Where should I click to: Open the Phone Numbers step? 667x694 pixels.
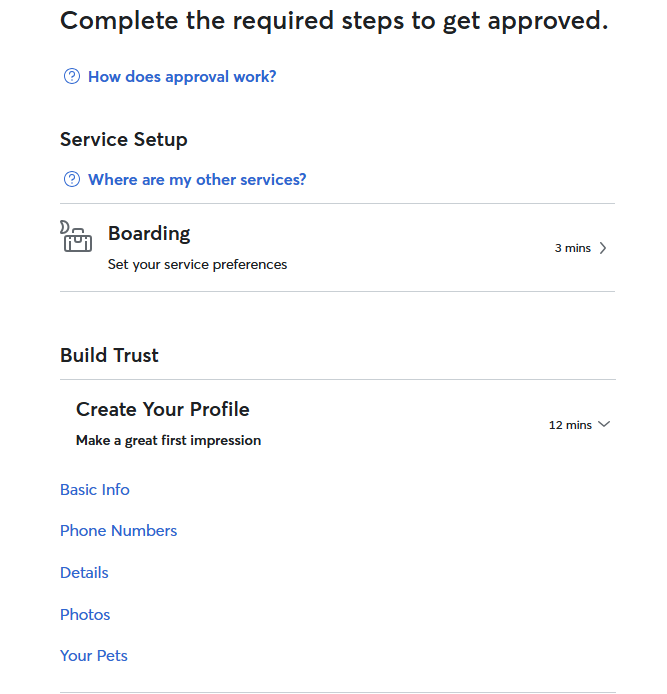(118, 531)
